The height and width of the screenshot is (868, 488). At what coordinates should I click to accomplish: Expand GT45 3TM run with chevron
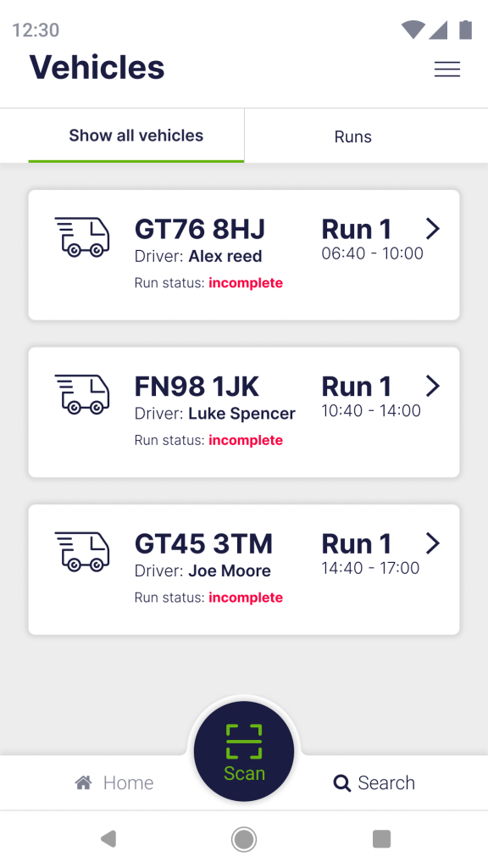[x=433, y=543]
